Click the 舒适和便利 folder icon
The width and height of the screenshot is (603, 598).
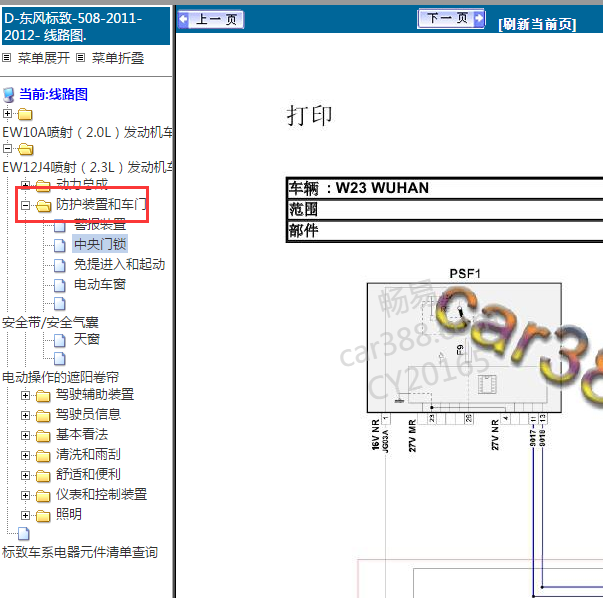[43, 476]
